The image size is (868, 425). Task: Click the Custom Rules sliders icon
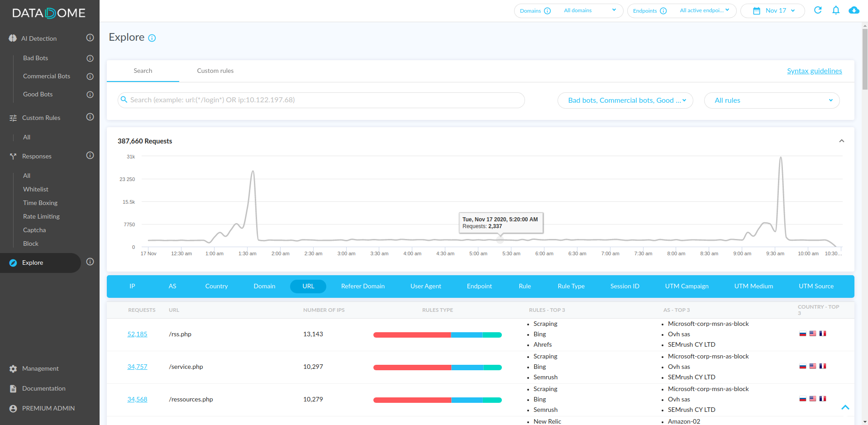pos(13,118)
